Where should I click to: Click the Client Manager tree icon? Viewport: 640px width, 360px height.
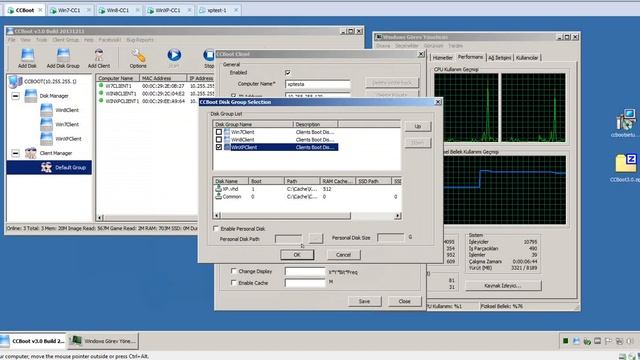31,153
